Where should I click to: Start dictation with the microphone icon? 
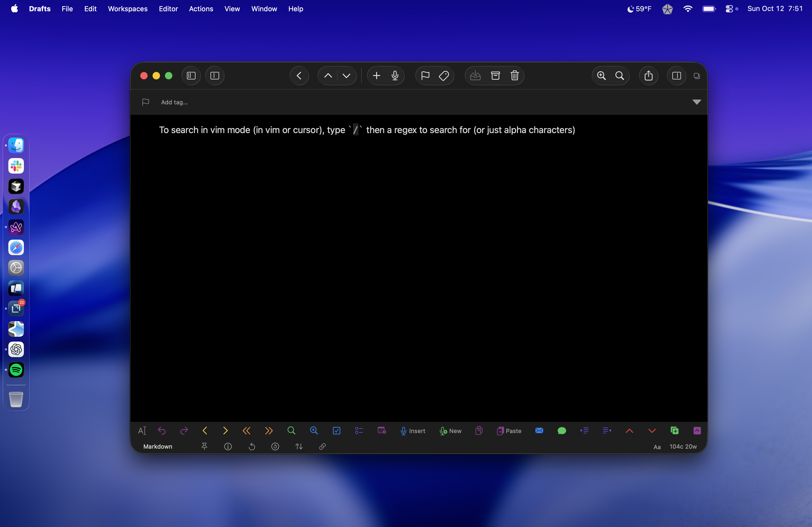coord(395,76)
